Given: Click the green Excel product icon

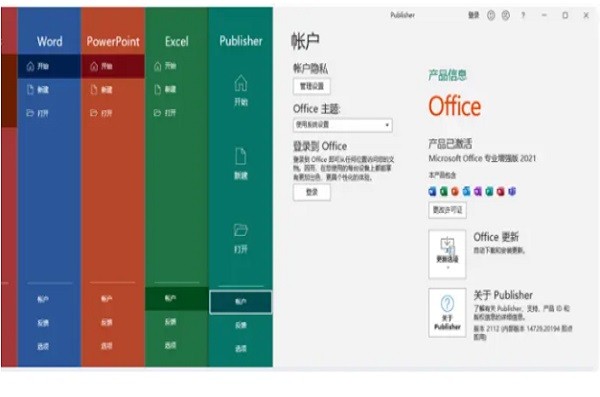Looking at the screenshot, I should [x=444, y=191].
